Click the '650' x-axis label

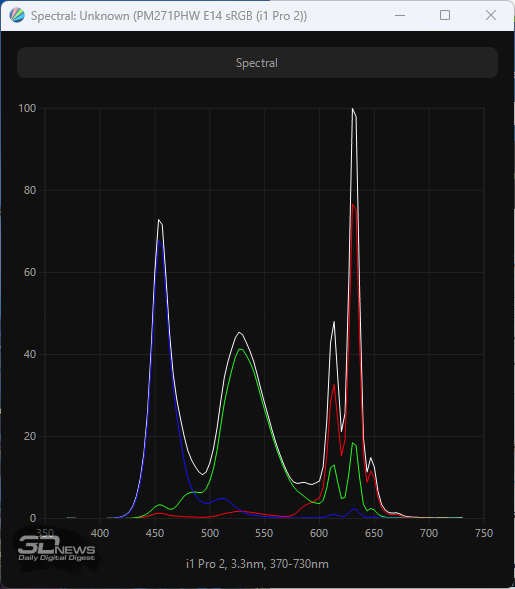[x=374, y=533]
